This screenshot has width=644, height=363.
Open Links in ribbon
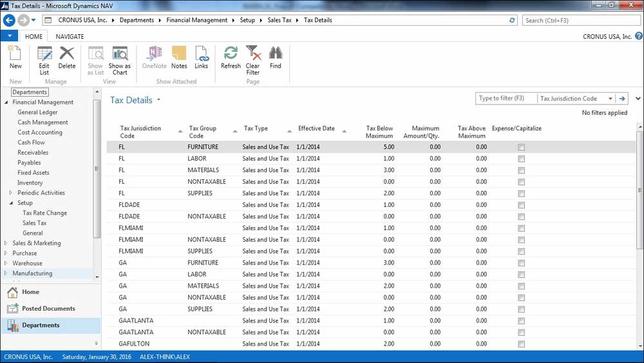[201, 57]
